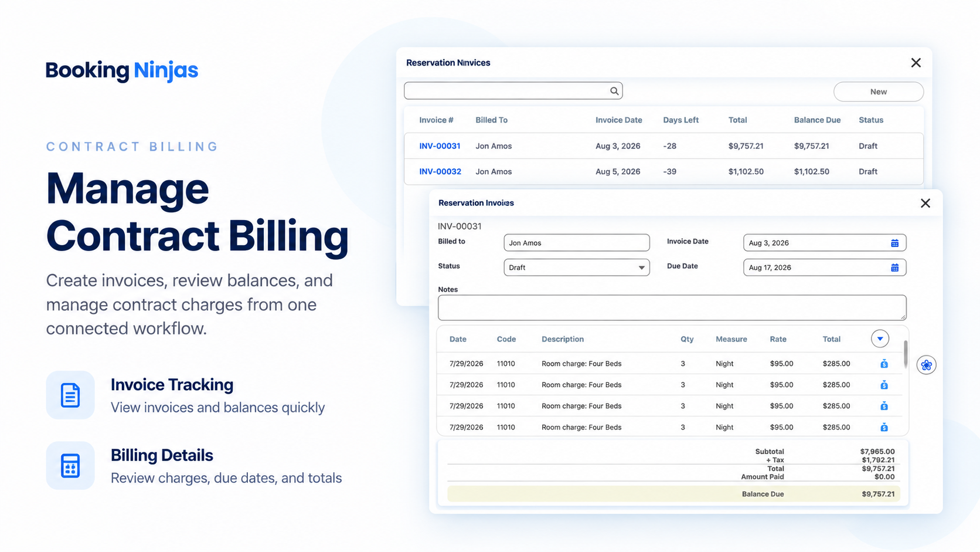Close the Reservation Invoices list window
980x552 pixels.
pyautogui.click(x=916, y=63)
